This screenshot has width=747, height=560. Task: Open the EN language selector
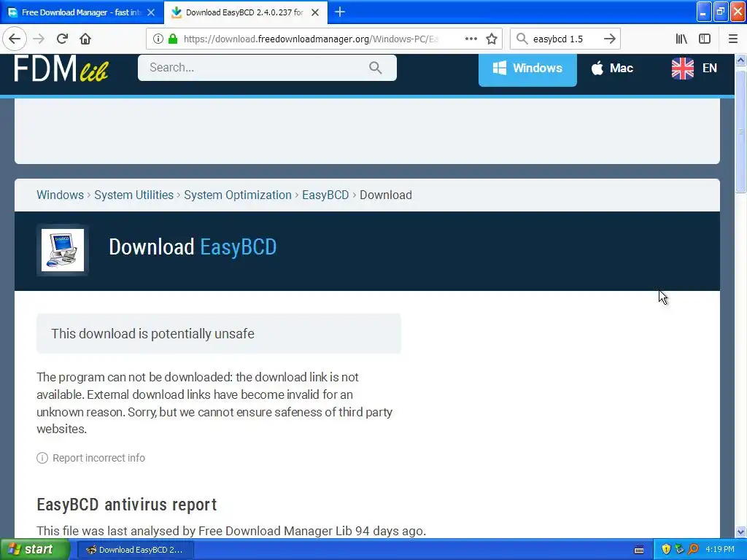click(694, 68)
